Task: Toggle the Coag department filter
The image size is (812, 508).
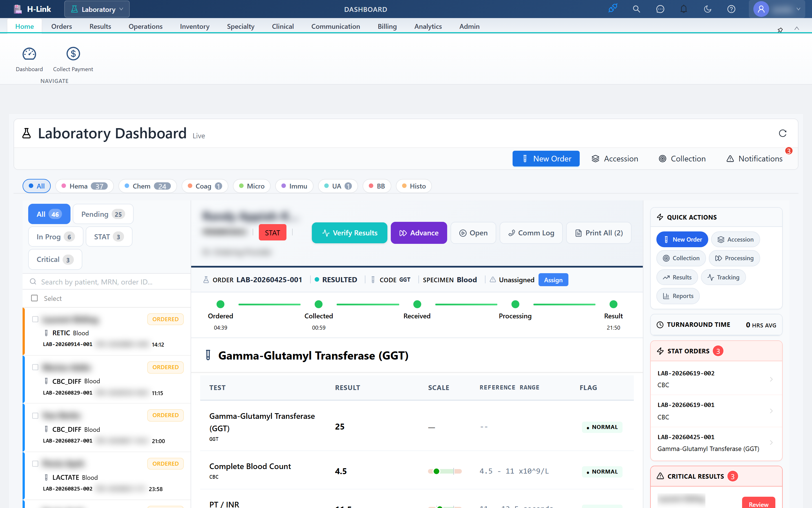Action: (x=205, y=186)
